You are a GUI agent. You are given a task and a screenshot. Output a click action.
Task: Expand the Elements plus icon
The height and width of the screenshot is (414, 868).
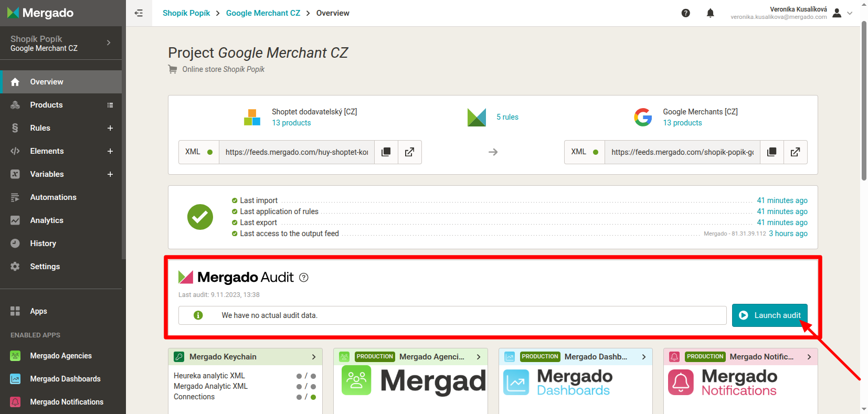pyautogui.click(x=110, y=151)
